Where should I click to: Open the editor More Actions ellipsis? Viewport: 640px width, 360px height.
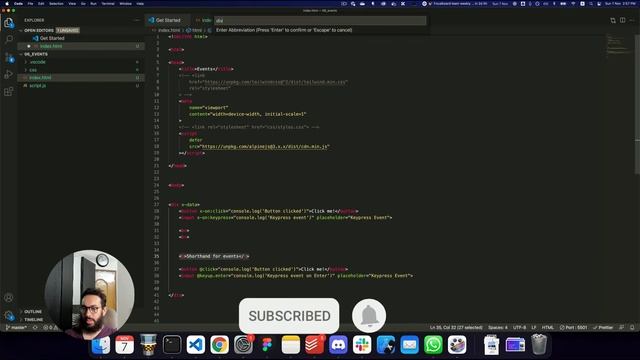click(632, 20)
